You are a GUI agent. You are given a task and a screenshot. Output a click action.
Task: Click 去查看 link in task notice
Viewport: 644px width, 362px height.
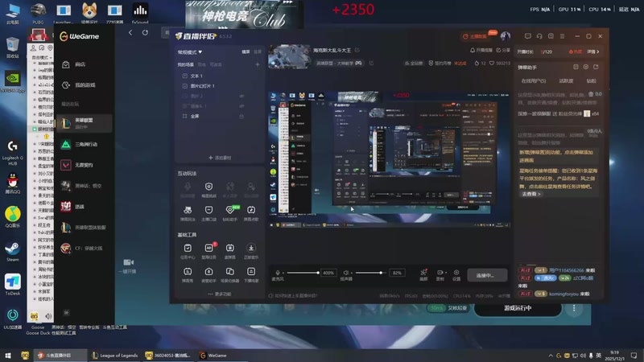click(x=531, y=194)
